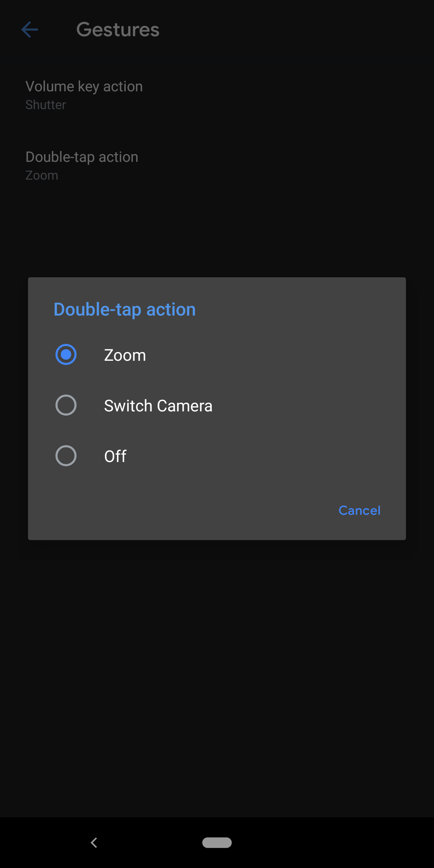Image resolution: width=434 pixels, height=868 pixels.
Task: Click the dimmed Zoom value under Double-tap action
Action: click(42, 175)
